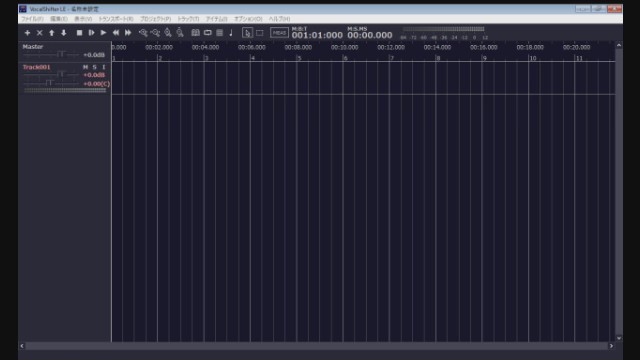Mute Track001 with the M button
This screenshot has width=640, height=360.
pyautogui.click(x=85, y=67)
